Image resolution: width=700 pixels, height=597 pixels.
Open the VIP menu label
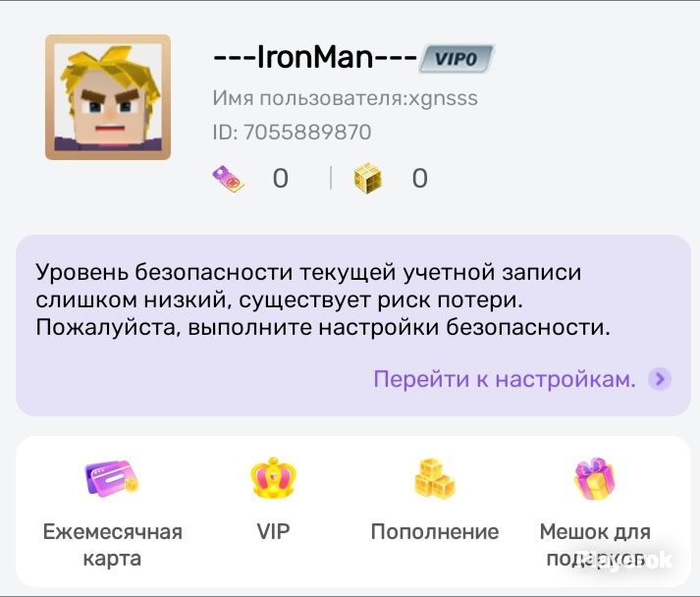point(273,531)
